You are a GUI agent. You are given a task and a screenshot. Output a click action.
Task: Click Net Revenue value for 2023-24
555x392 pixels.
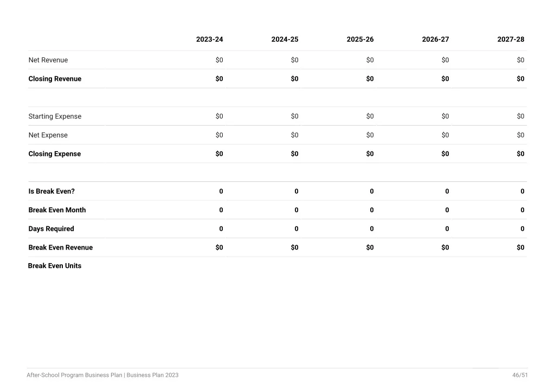(220, 60)
